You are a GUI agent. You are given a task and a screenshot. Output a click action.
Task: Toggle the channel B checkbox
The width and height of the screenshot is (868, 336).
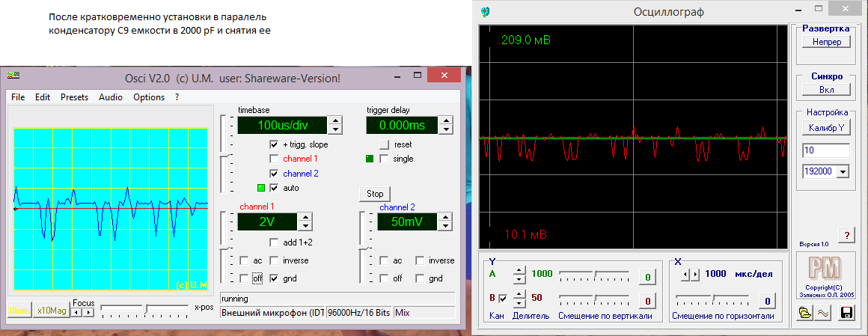(503, 298)
